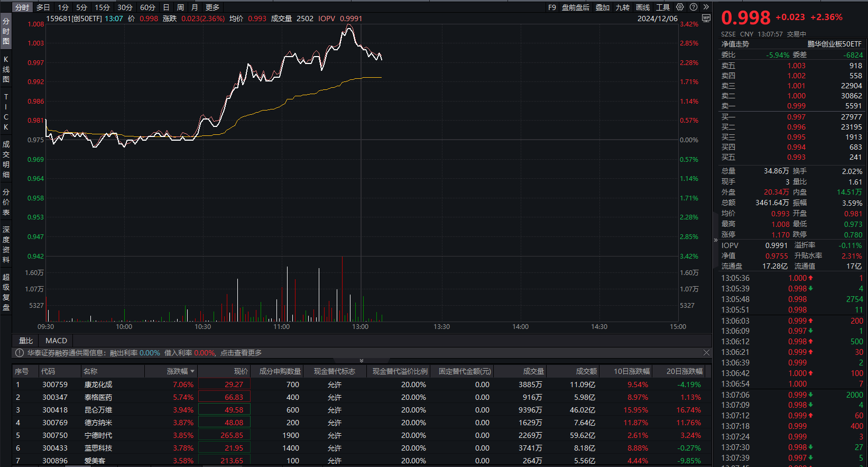Collapse side panel with middle arrow handle
Viewport: 868px width, 467px height.
pos(716,240)
